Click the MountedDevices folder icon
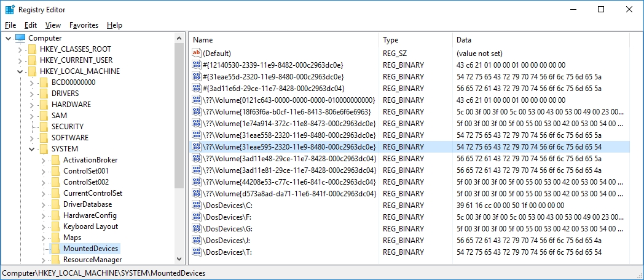 point(55,249)
